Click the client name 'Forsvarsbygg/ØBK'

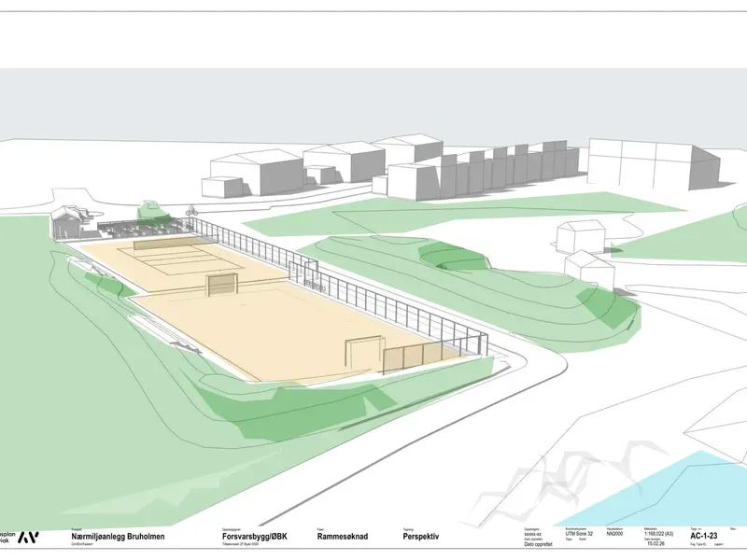[254, 536]
